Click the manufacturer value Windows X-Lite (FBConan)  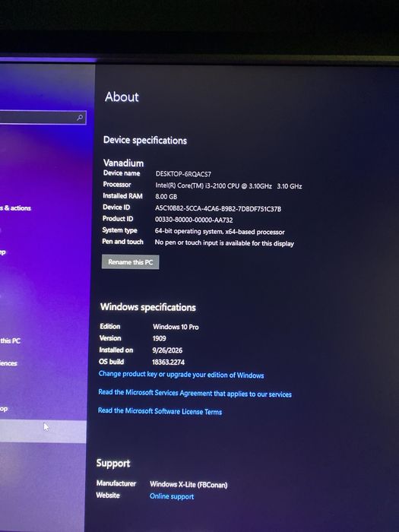tap(188, 485)
